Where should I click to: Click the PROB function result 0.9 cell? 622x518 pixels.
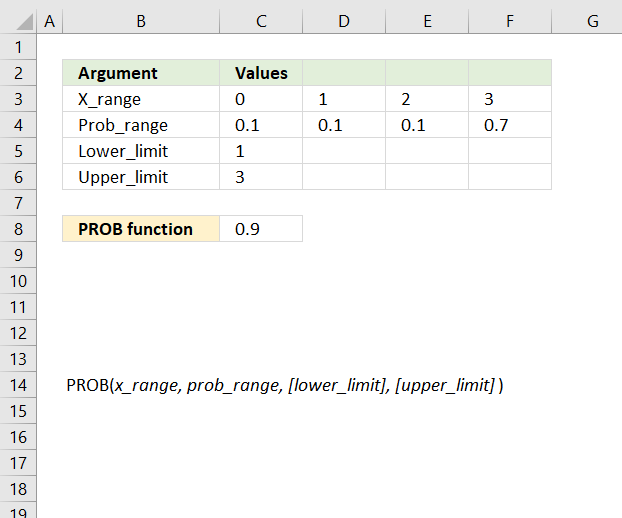(x=261, y=229)
